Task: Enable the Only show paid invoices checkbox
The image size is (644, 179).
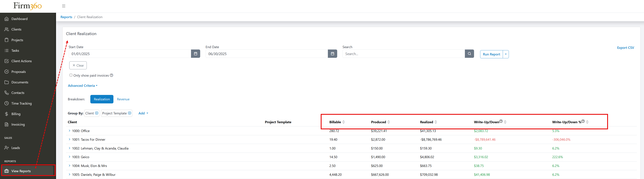Action: (x=71, y=75)
